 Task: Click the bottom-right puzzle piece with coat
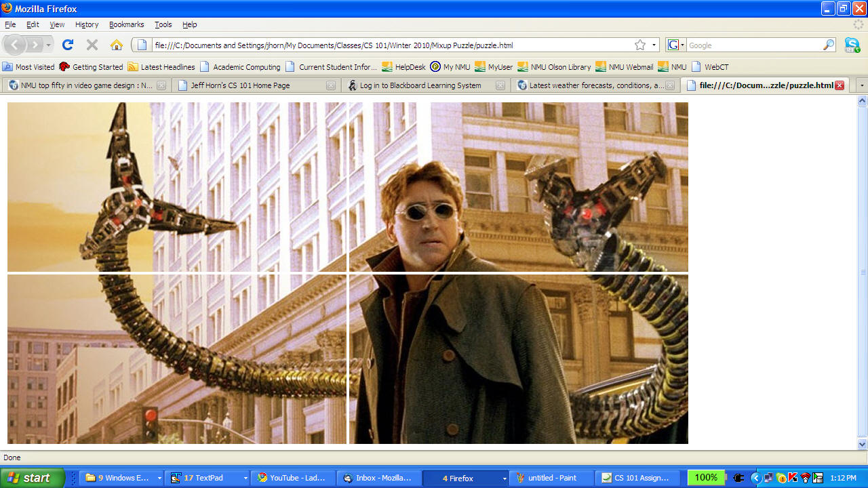pyautogui.click(x=519, y=359)
